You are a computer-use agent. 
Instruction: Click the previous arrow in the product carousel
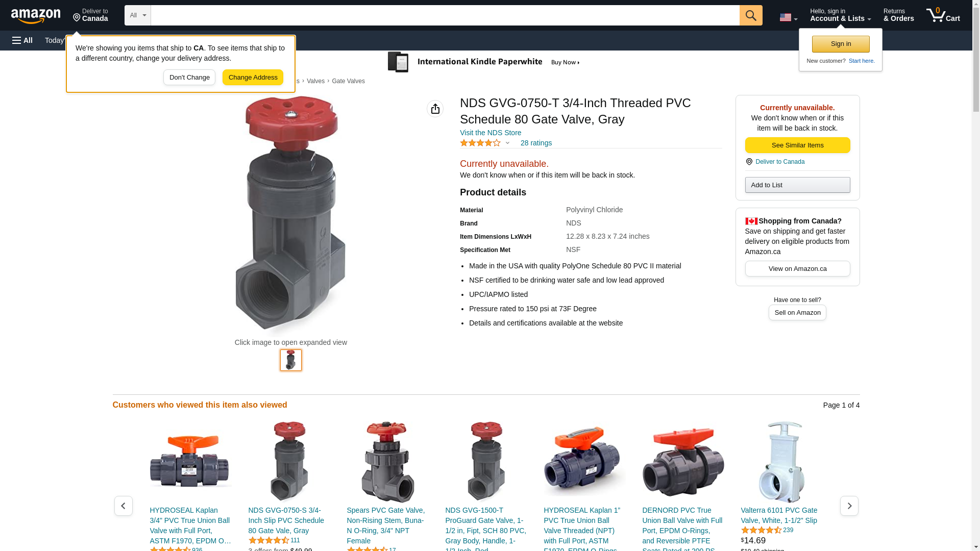click(124, 506)
